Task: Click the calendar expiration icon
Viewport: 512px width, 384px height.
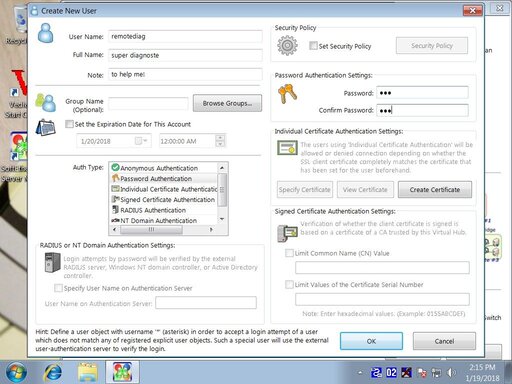Action: point(46,128)
